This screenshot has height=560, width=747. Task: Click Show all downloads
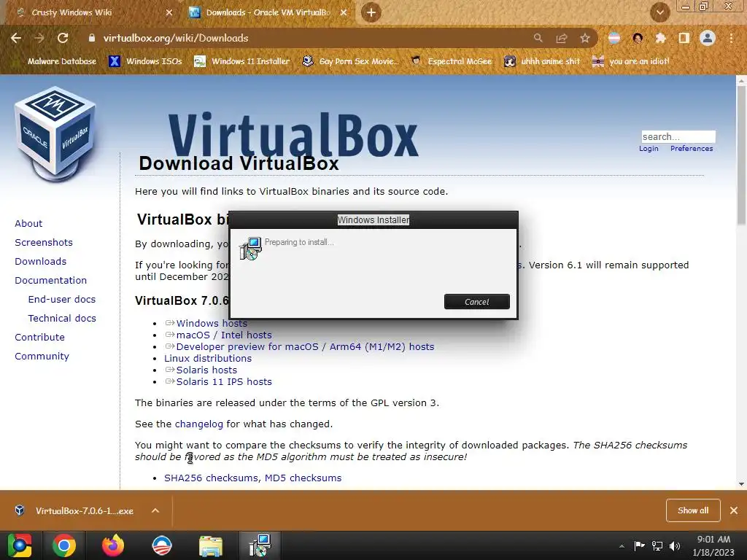coord(693,510)
